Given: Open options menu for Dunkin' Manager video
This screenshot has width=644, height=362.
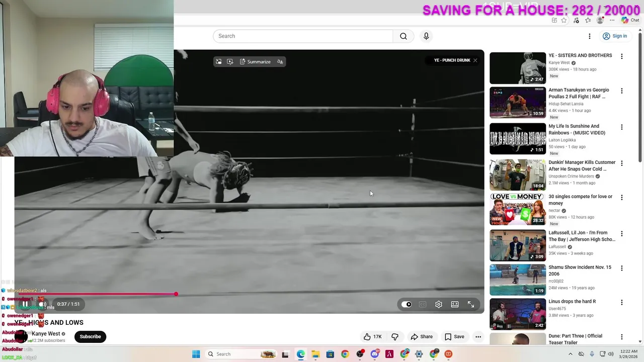Looking at the screenshot, I should click(x=622, y=163).
